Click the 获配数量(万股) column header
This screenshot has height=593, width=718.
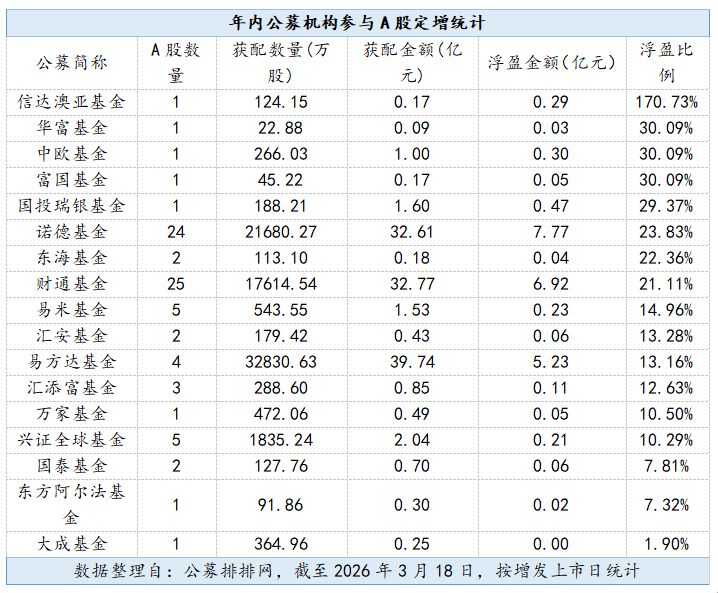point(281,63)
